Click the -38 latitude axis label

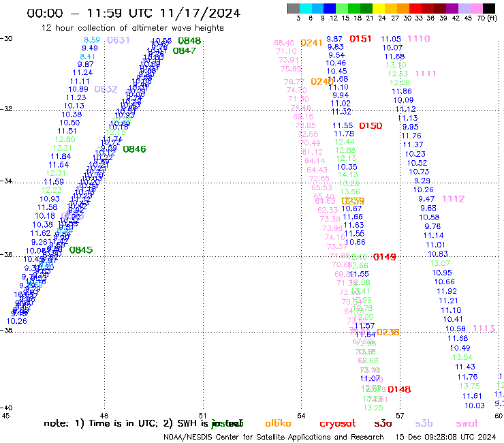pyautogui.click(x=6, y=330)
